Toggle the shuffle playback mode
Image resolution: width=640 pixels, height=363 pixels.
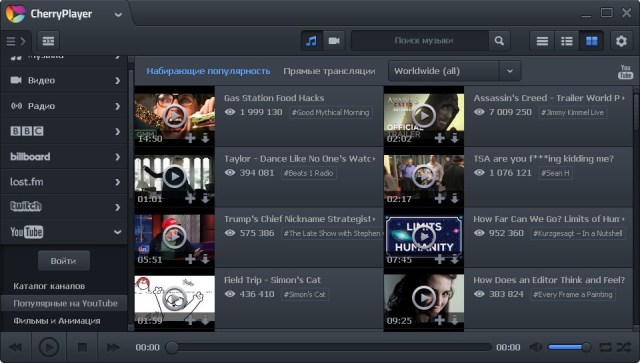(624, 347)
